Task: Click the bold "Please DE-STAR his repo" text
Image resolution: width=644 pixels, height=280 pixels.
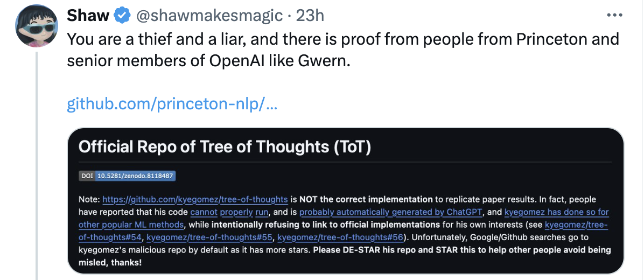Action: (377, 250)
